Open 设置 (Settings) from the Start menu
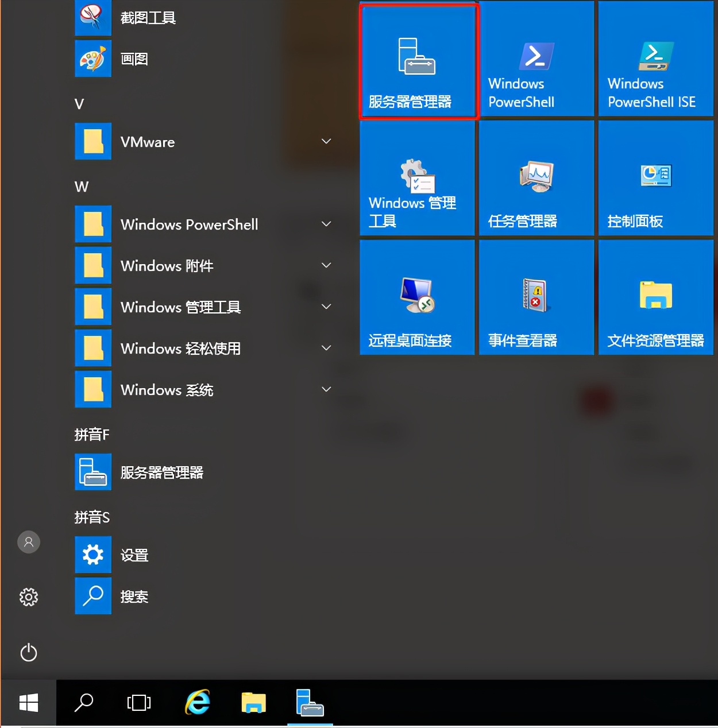Viewport: 718px width, 728px height. pos(134,555)
